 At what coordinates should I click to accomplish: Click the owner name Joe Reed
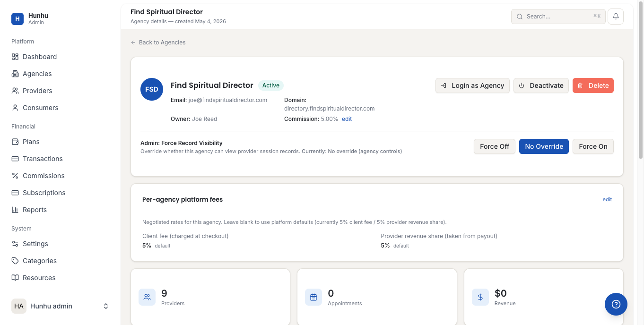coord(204,119)
